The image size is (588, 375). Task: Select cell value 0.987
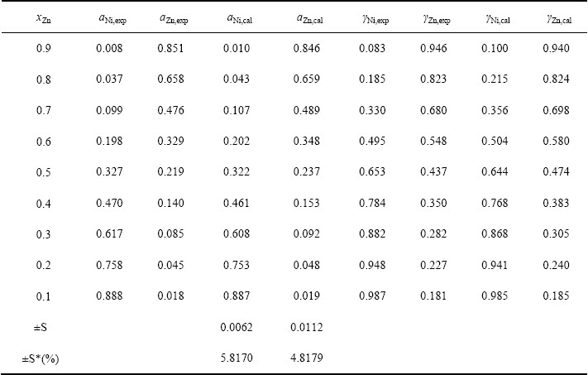click(x=369, y=296)
